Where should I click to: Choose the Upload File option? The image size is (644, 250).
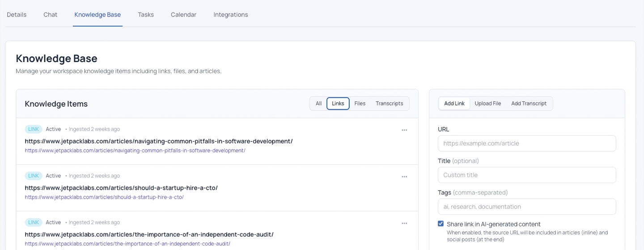pyautogui.click(x=488, y=104)
